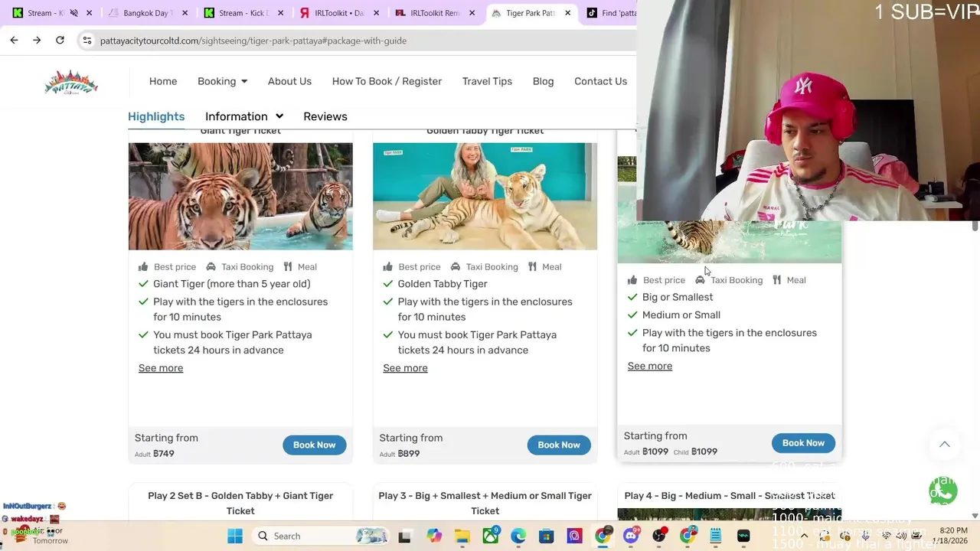Click Meal cutlery icon on Golden Tabby card
980x551 pixels.
[533, 267]
